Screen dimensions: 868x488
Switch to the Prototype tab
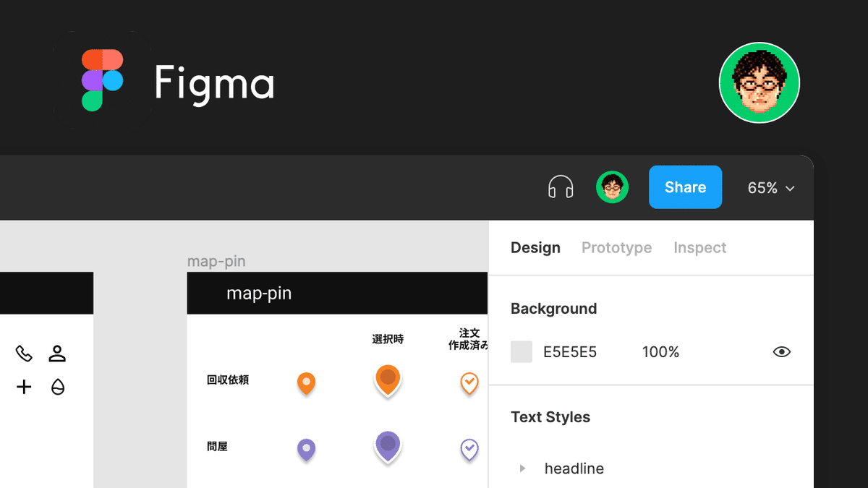pos(616,247)
